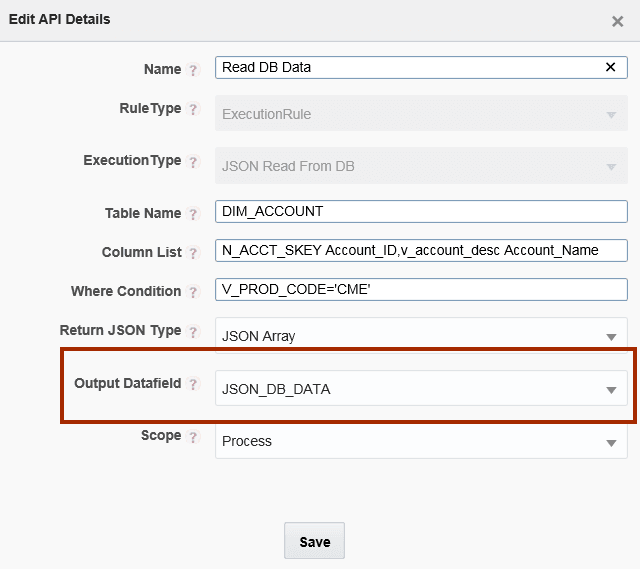Viewport: 640px width, 569px height.
Task: Open ExecutionType help question mark
Action: 193,161
